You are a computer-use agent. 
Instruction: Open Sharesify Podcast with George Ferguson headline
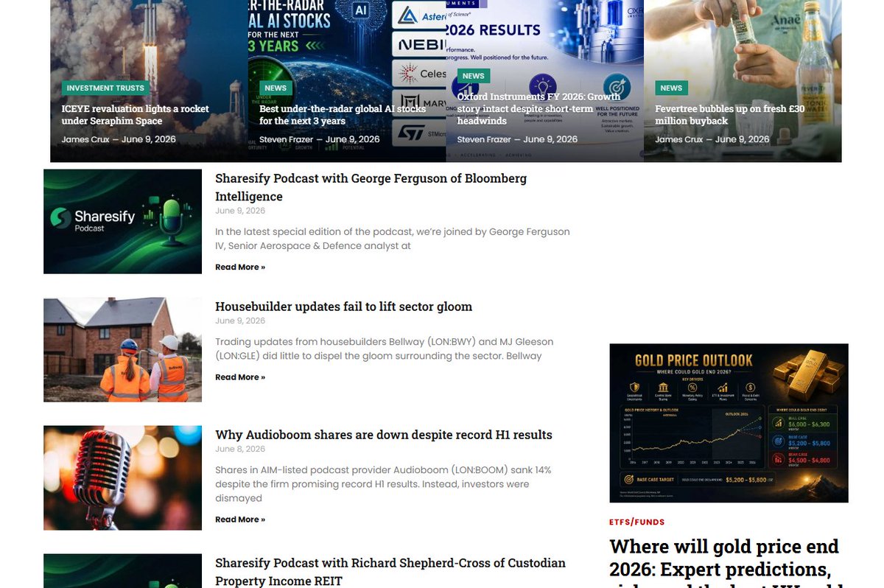371,187
